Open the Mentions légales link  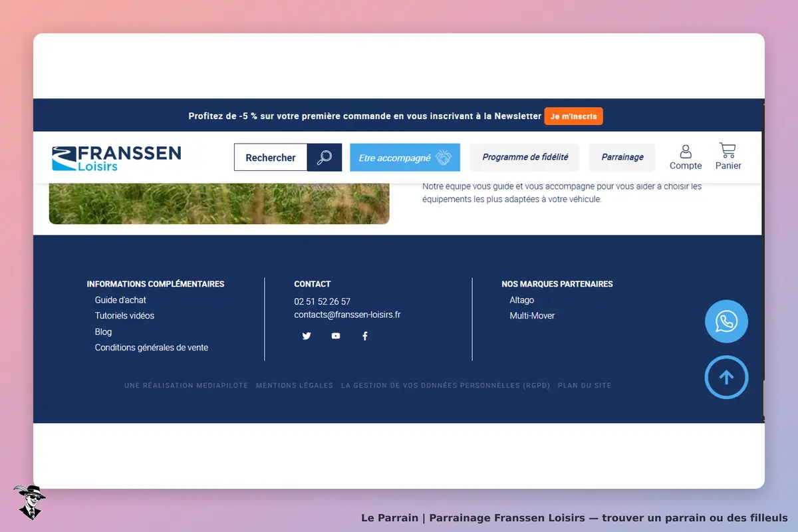tap(295, 386)
